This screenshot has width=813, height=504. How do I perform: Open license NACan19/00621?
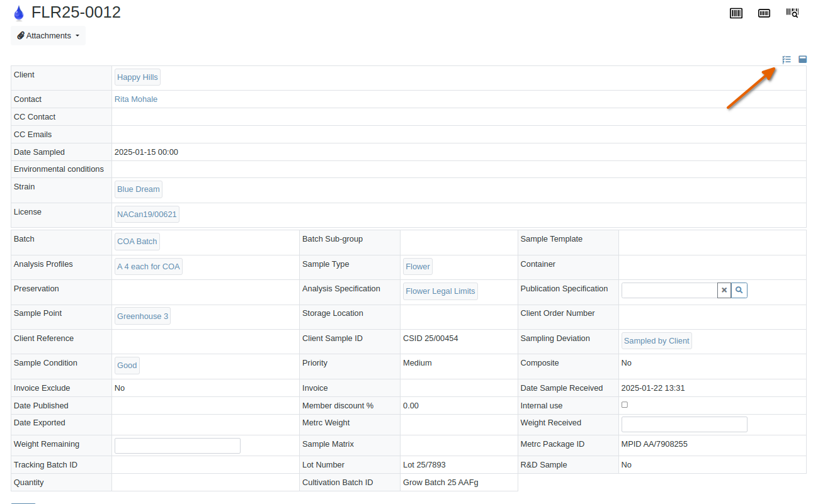pyautogui.click(x=147, y=214)
